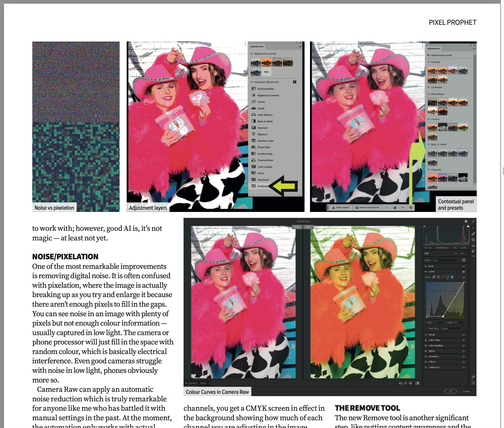This screenshot has height=428, width=504.
Task: Click the grid view icon beside Individual adjustments
Action: (x=295, y=82)
